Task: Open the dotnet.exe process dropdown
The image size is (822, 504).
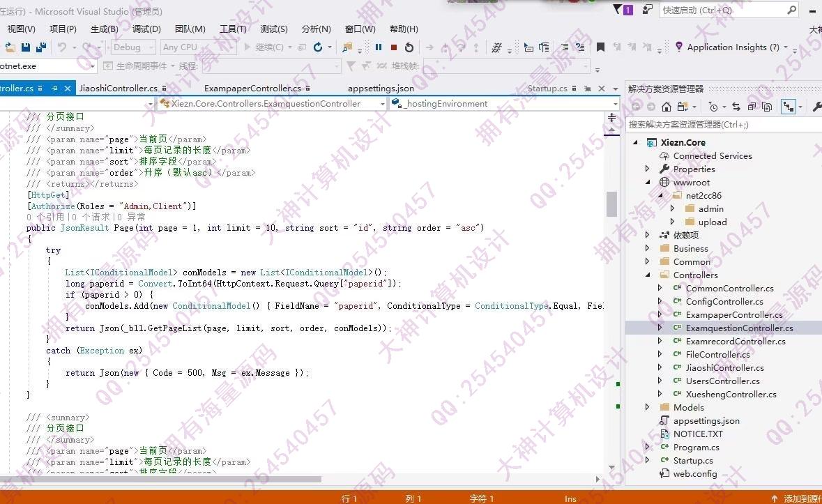Action: pyautogui.click(x=92, y=66)
